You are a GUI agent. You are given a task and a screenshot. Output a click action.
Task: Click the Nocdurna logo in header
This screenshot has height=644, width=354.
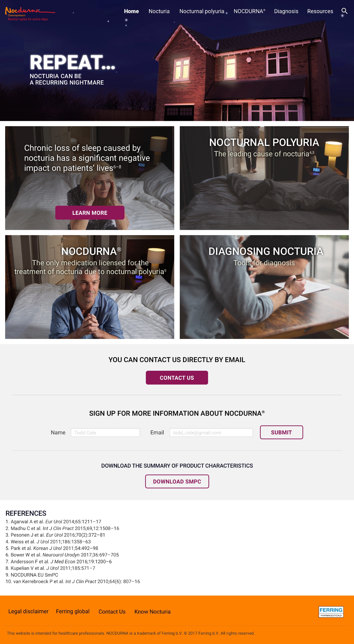click(30, 14)
